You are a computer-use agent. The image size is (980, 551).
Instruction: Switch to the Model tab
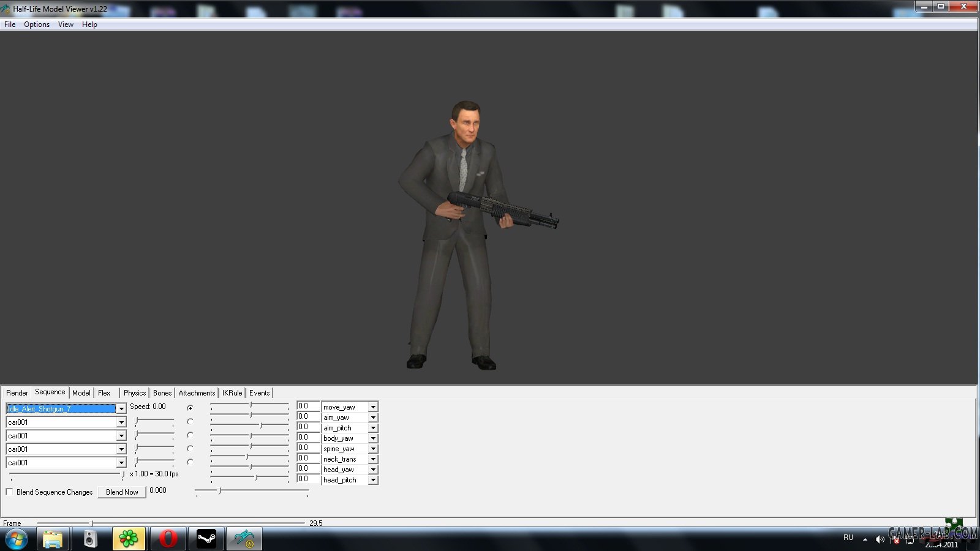(x=81, y=393)
